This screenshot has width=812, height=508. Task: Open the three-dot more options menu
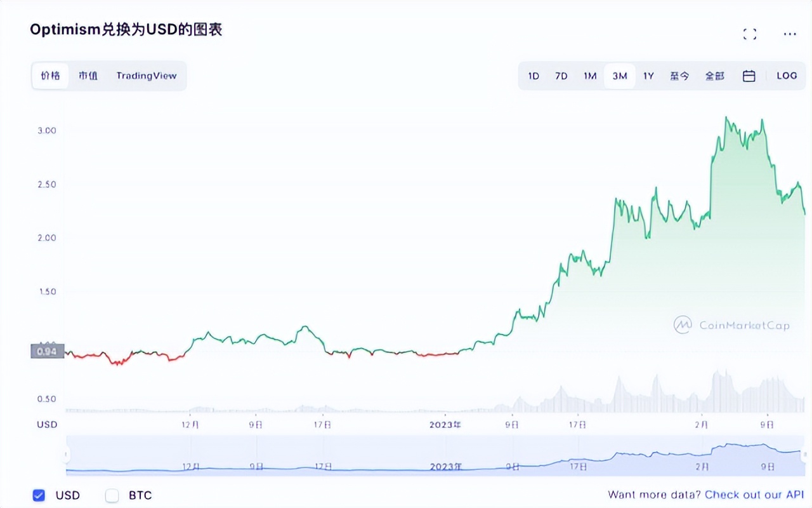tap(789, 34)
